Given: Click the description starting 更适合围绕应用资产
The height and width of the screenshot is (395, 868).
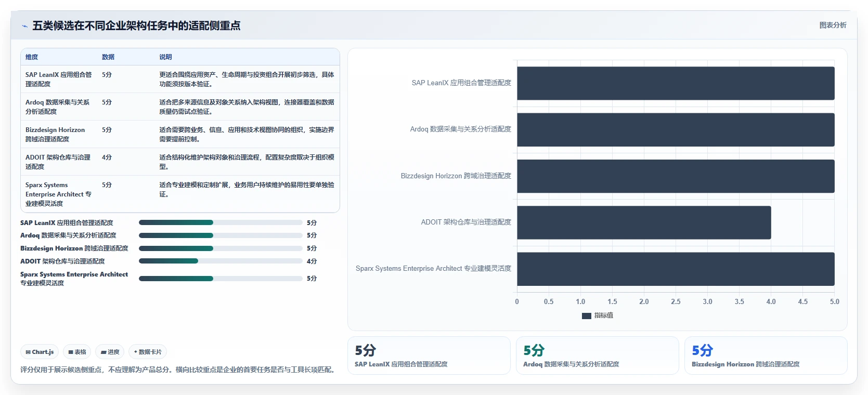Looking at the screenshot, I should coord(247,79).
